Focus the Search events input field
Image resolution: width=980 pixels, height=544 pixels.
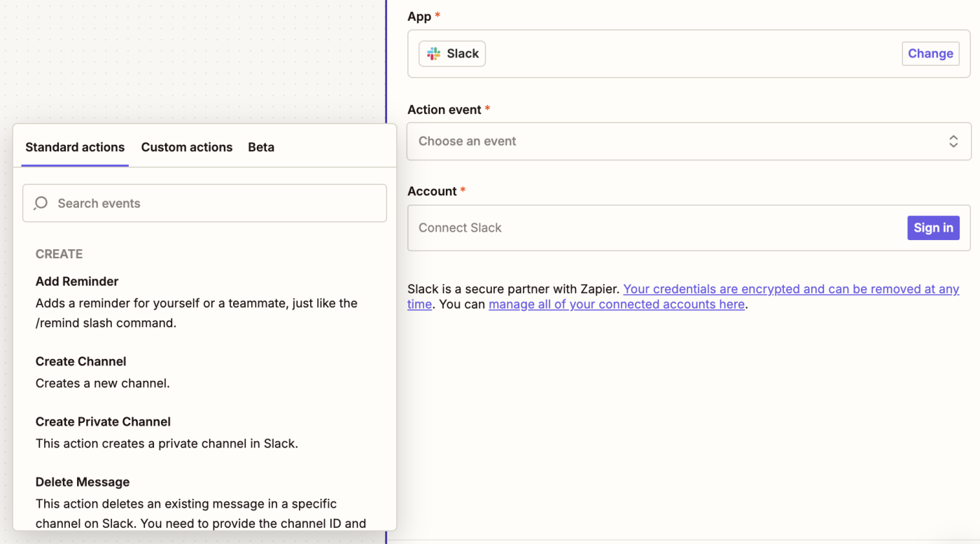click(204, 203)
